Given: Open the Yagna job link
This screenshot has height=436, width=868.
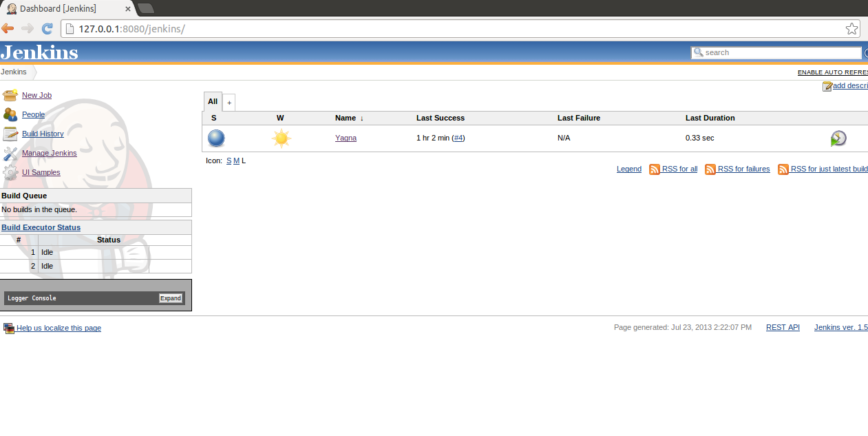Looking at the screenshot, I should point(346,138).
